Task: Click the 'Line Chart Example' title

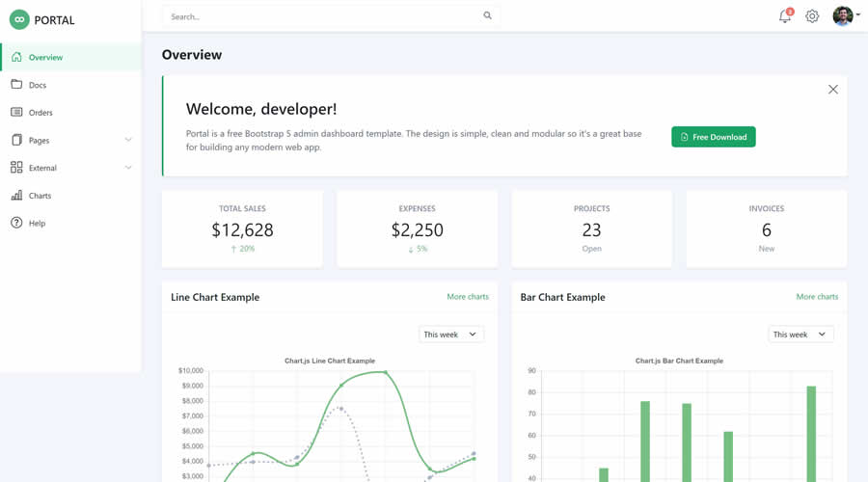Action: tap(215, 297)
